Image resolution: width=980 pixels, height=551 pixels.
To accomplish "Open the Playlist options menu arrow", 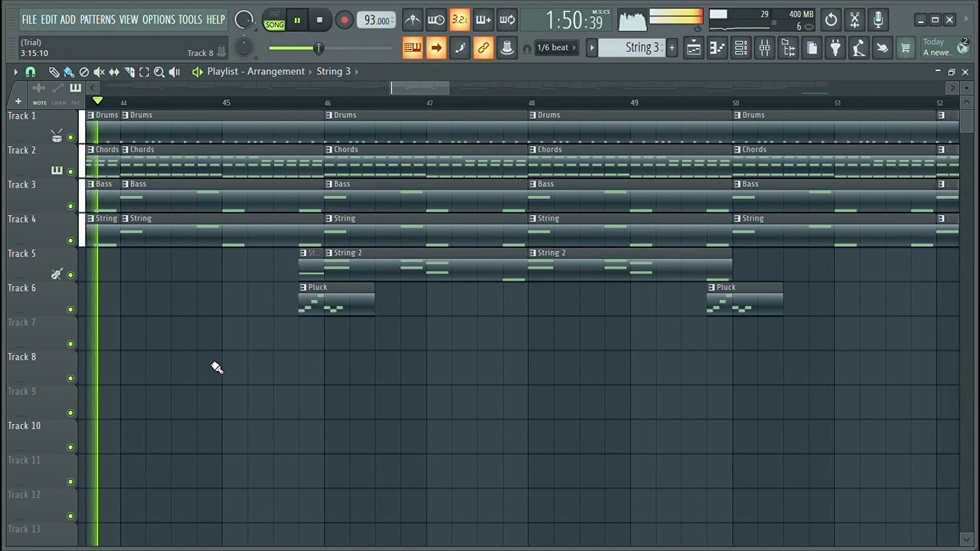I will coord(15,72).
